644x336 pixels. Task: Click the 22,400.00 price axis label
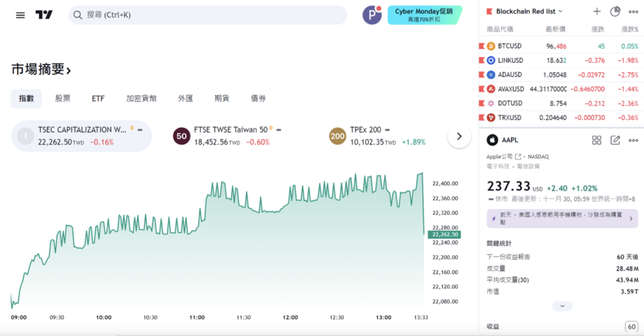click(x=445, y=184)
